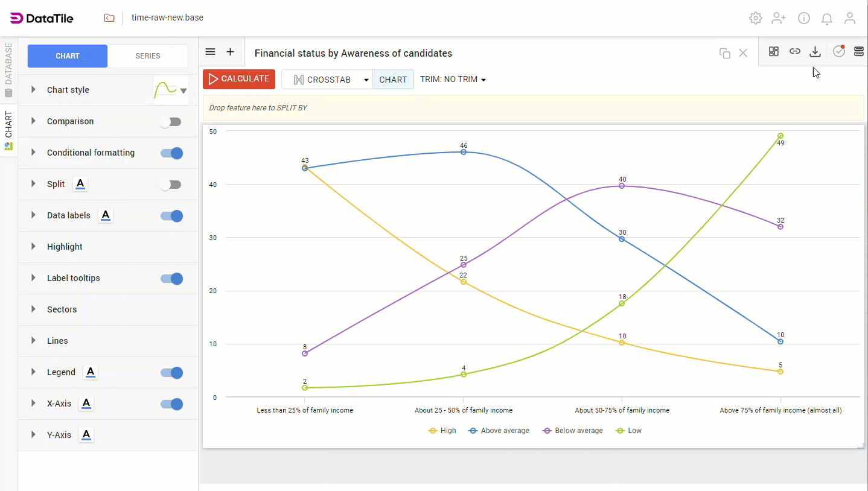Image resolution: width=868 pixels, height=491 pixels.
Task: Click the duplicate tab icon
Action: click(x=725, y=53)
